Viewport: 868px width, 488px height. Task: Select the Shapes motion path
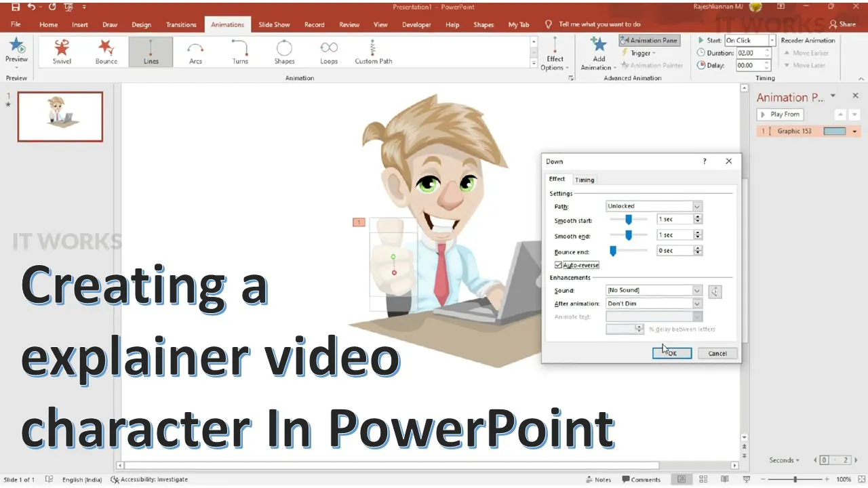click(284, 52)
